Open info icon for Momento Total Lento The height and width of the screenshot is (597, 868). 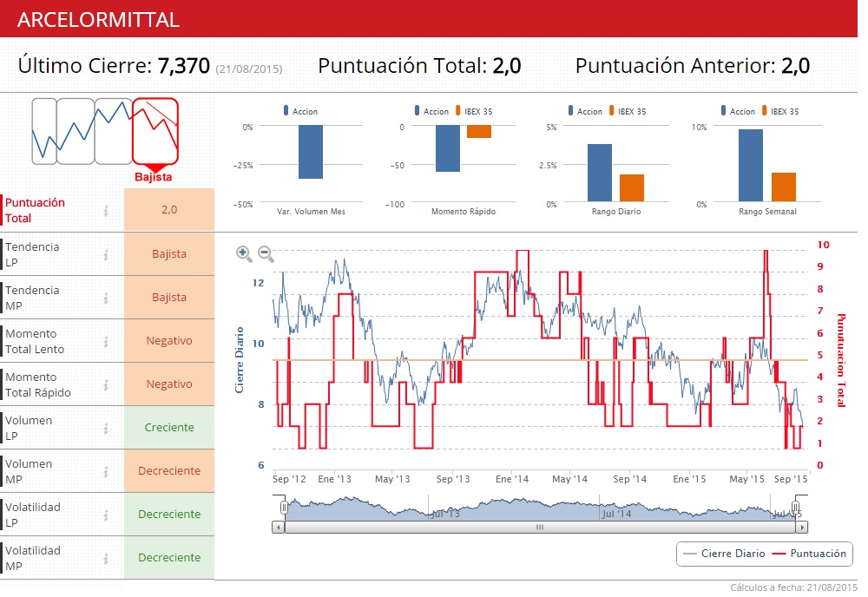(x=106, y=341)
